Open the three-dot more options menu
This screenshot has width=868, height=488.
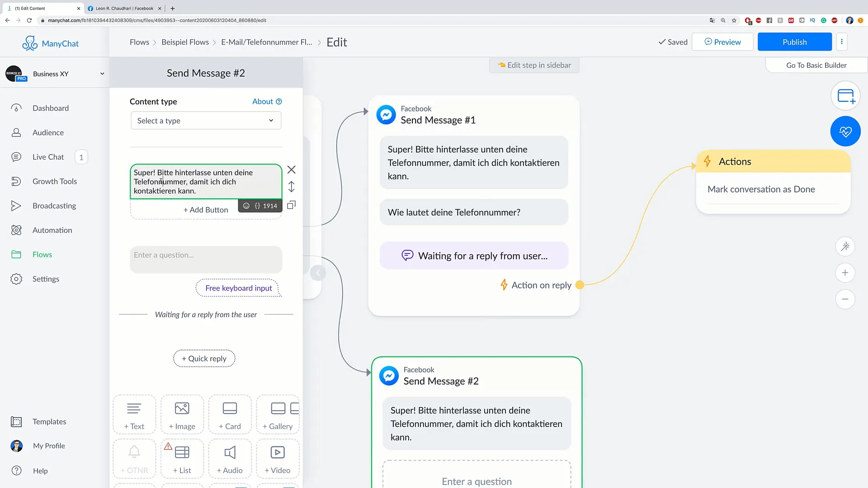(841, 42)
